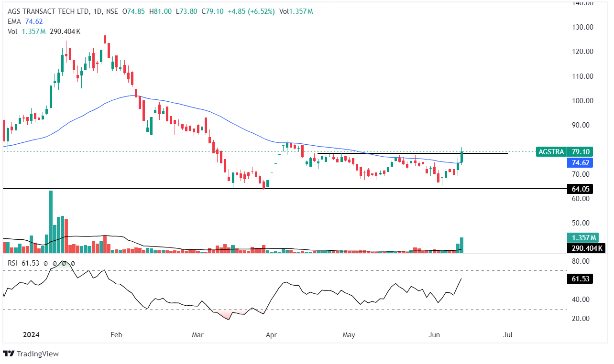Select the 61.53 RSI value axis tag
The height and width of the screenshot is (364, 614).
point(580,279)
